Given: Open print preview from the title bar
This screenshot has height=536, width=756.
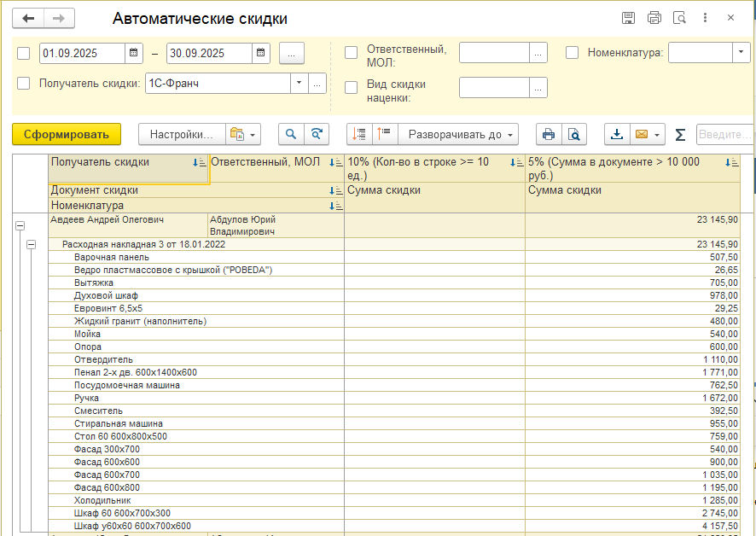Looking at the screenshot, I should click(679, 18).
